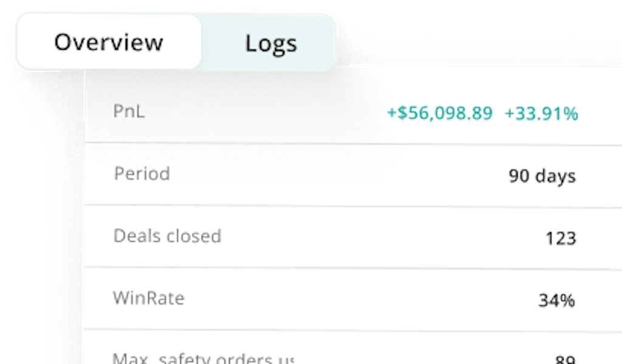Select the +$56,098.89 profit amount

pyautogui.click(x=440, y=113)
